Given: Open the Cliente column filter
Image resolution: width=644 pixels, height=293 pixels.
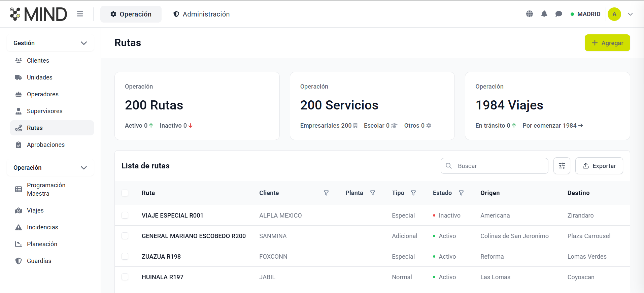Looking at the screenshot, I should tap(326, 193).
